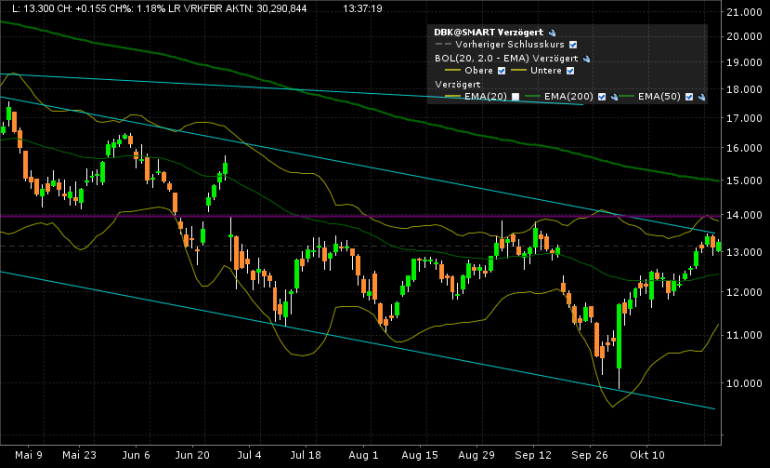Click the 'DBK@SMART Verzögert' legend title
The image size is (770, 468).
pos(489,32)
